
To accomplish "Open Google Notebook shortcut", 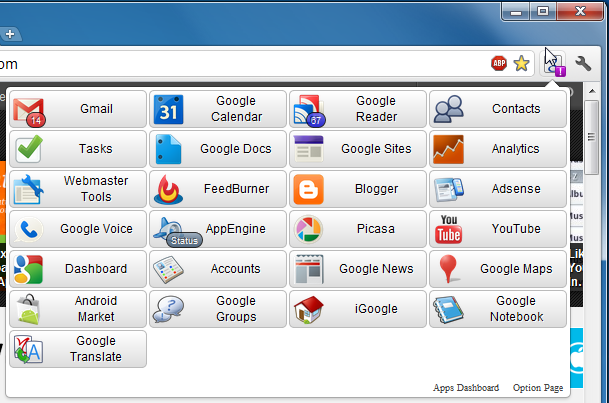I will 498,309.
